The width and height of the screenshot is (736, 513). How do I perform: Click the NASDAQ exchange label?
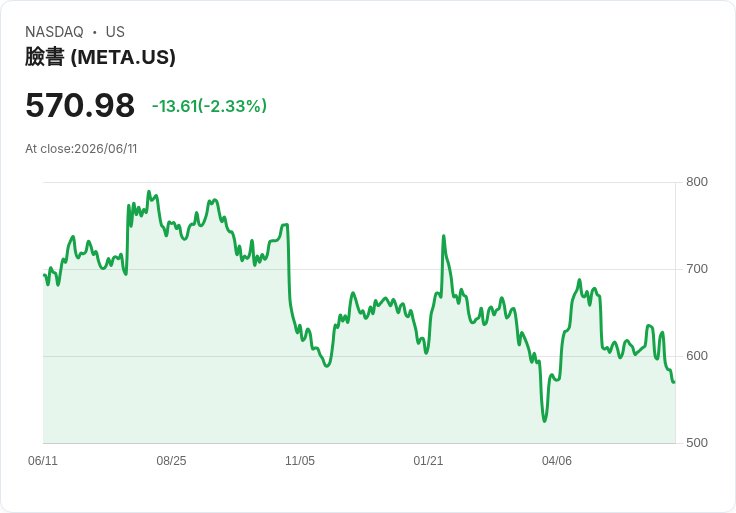(x=54, y=32)
